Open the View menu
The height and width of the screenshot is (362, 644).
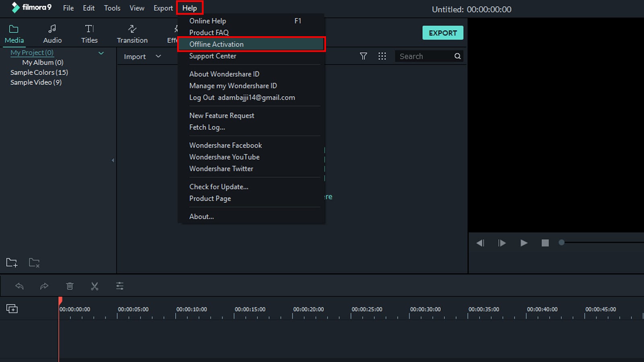click(x=137, y=8)
